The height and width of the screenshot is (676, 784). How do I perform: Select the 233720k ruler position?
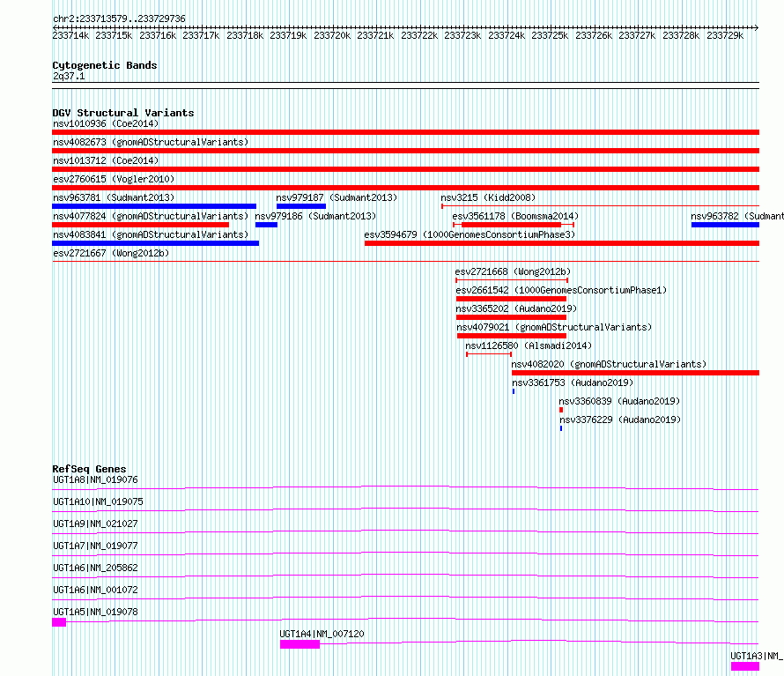click(x=332, y=35)
